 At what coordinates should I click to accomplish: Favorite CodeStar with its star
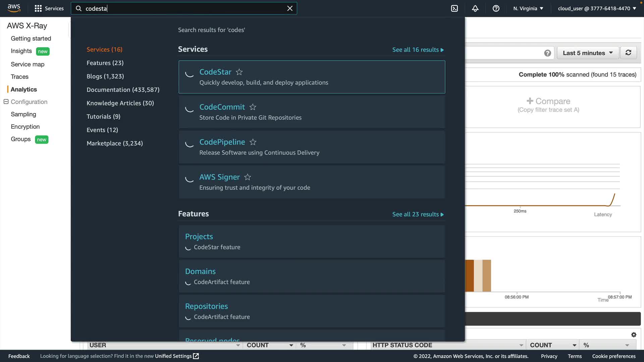tap(239, 72)
